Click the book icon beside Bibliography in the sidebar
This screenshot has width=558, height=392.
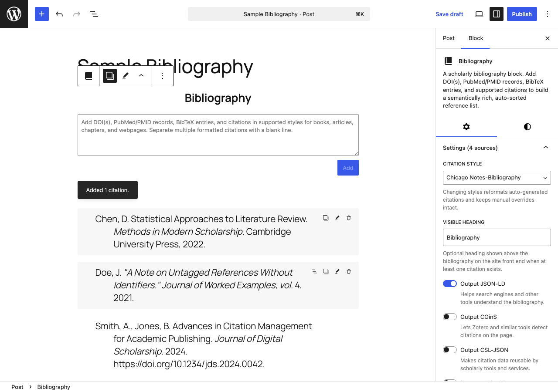pos(448,61)
